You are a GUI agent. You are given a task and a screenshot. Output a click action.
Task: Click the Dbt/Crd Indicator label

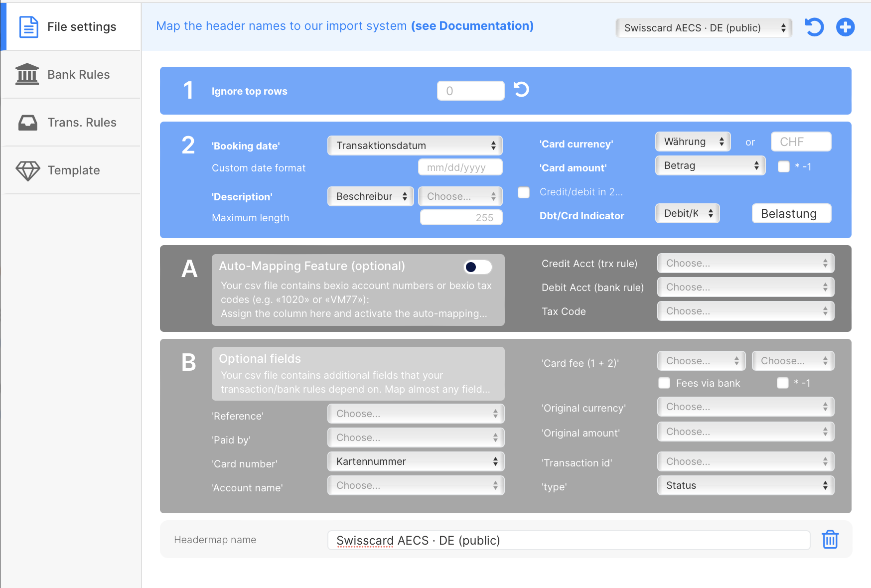pos(581,216)
